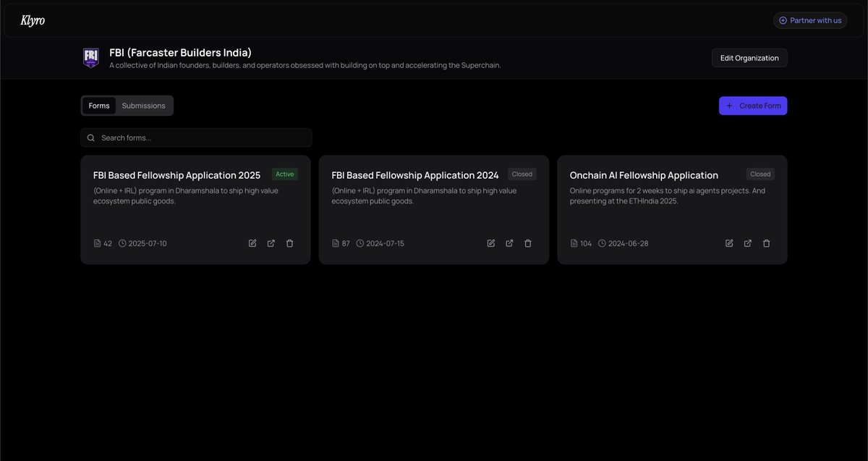Viewport: 868px width, 461px height.
Task: Open FBI Based Fellowship Application 2024 external link
Action: (x=509, y=243)
